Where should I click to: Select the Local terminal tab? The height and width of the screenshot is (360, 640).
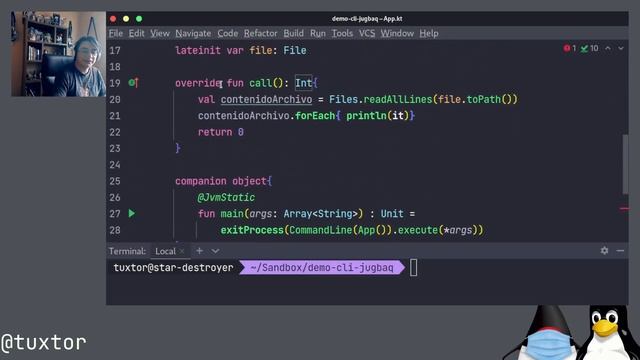(165, 251)
